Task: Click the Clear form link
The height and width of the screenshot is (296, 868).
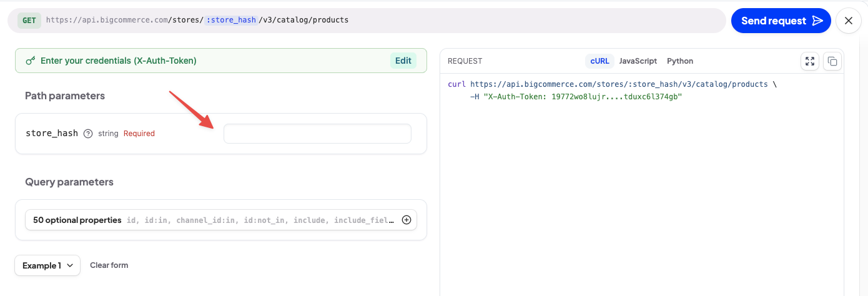Action: [109, 265]
